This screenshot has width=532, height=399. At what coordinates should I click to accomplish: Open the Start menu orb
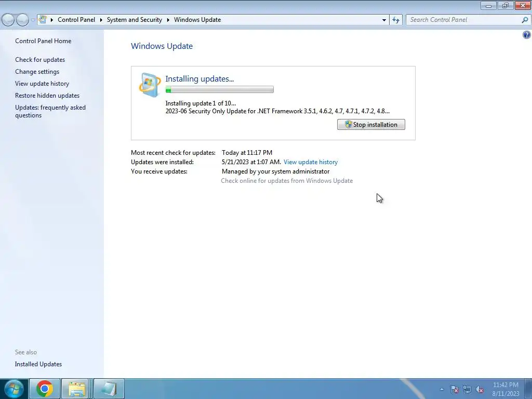(x=14, y=389)
